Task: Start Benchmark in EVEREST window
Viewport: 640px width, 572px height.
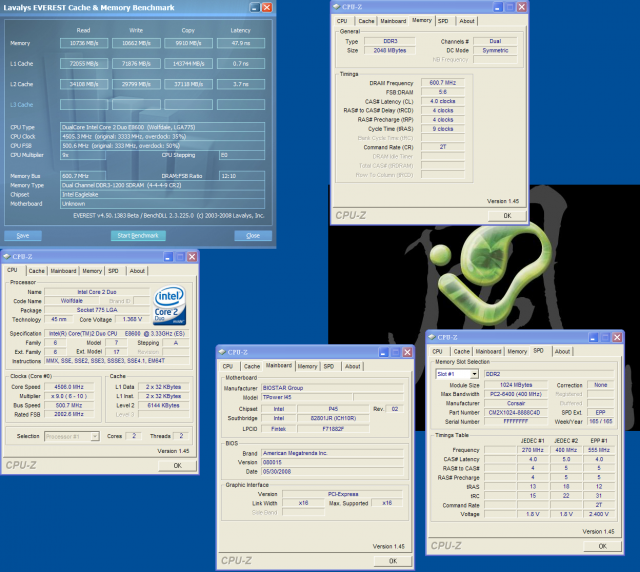Action: 138,236
